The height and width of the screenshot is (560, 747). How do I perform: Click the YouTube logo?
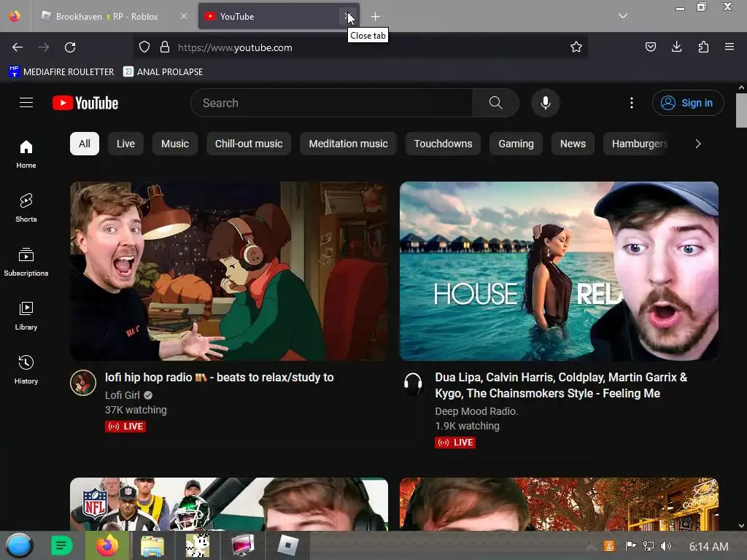(85, 103)
